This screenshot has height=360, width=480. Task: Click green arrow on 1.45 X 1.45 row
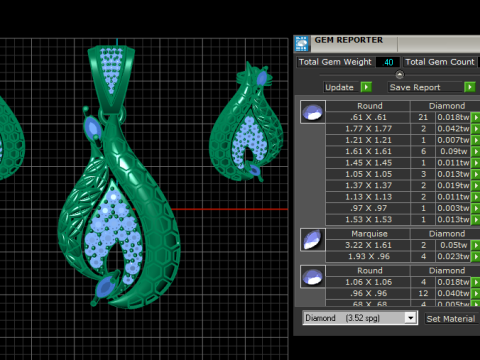475,163
